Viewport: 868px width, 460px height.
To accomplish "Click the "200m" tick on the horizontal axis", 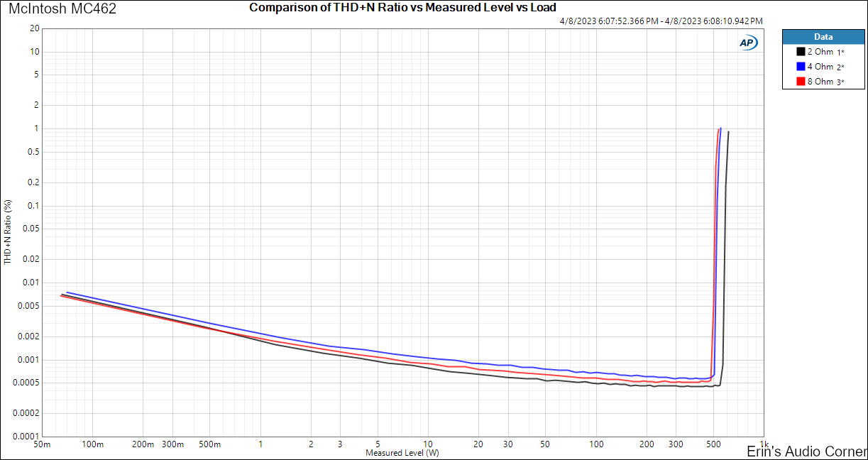I will coord(143,444).
